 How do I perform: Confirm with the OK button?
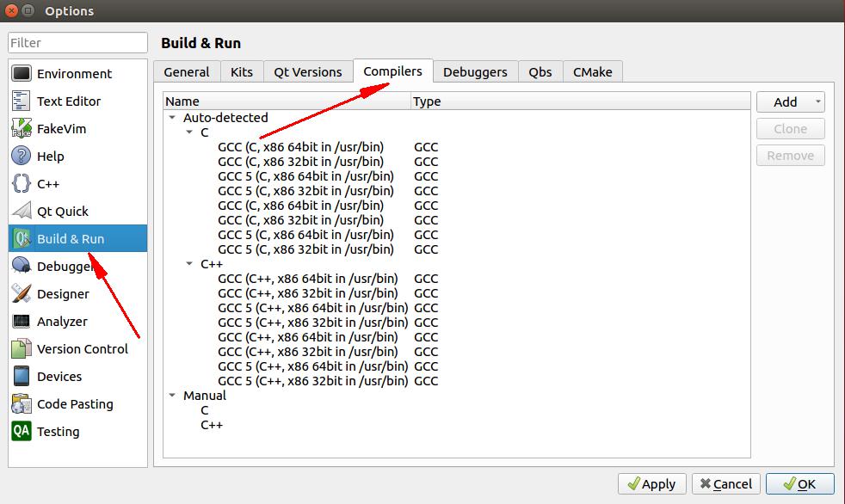coord(799,483)
